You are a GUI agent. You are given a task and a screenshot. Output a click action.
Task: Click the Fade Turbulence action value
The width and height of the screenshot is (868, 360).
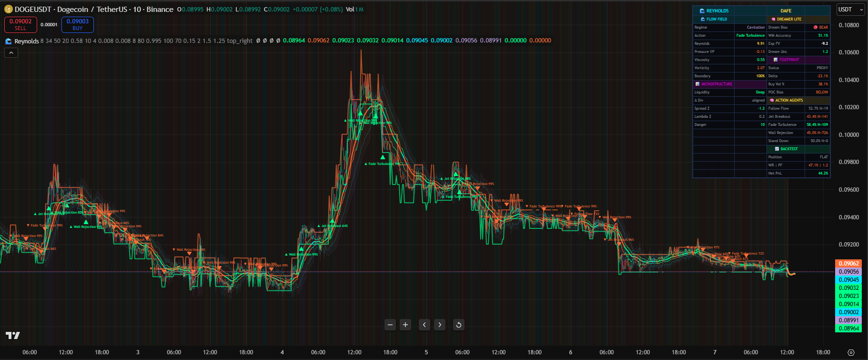coord(750,35)
